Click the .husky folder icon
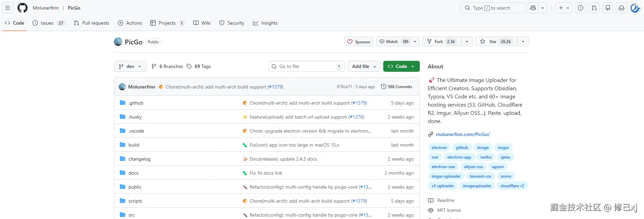The width and height of the screenshot is (644, 219). (123, 117)
